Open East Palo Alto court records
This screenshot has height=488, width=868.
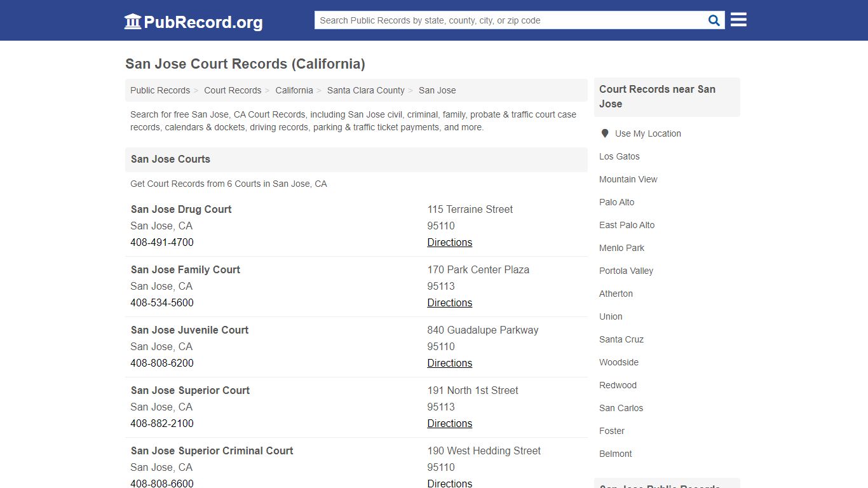(x=627, y=225)
